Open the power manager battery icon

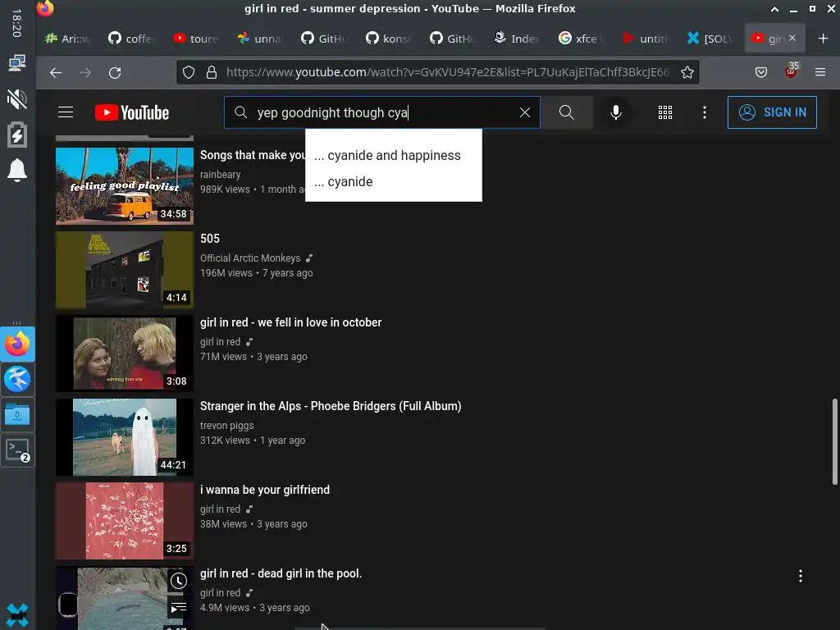(17, 135)
